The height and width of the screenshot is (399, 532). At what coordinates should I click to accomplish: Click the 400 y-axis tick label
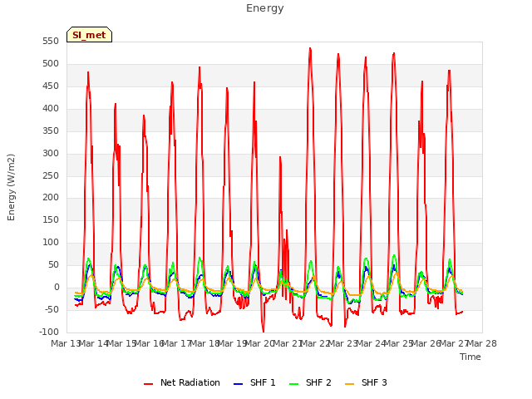(51, 109)
